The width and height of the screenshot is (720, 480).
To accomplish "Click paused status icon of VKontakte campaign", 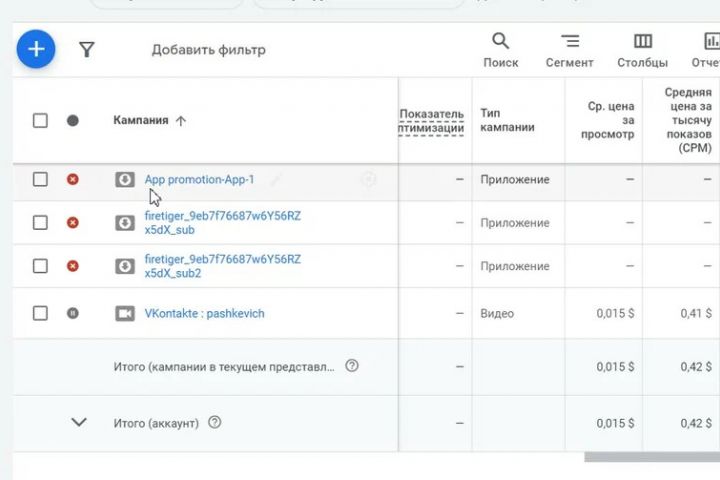I will (x=72, y=313).
